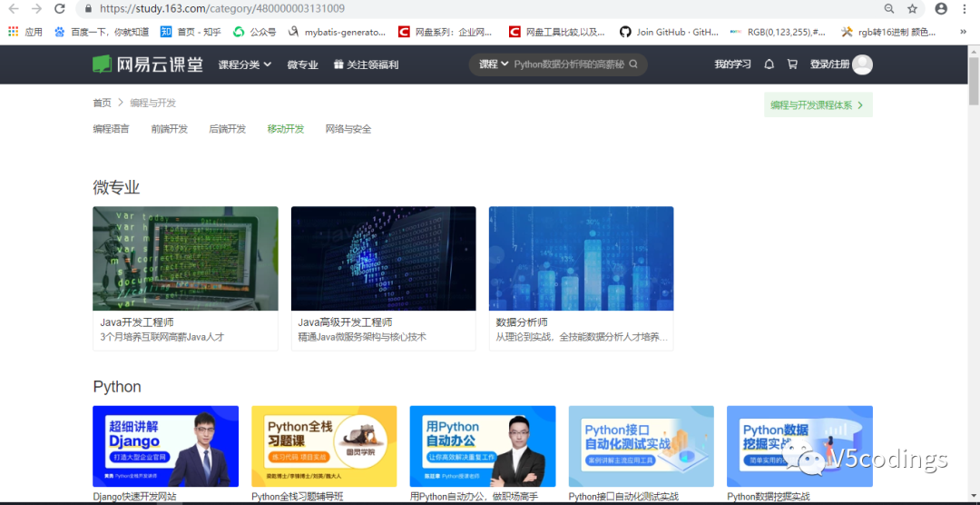Click the page vertical scrollbar thumb

click(x=973, y=82)
